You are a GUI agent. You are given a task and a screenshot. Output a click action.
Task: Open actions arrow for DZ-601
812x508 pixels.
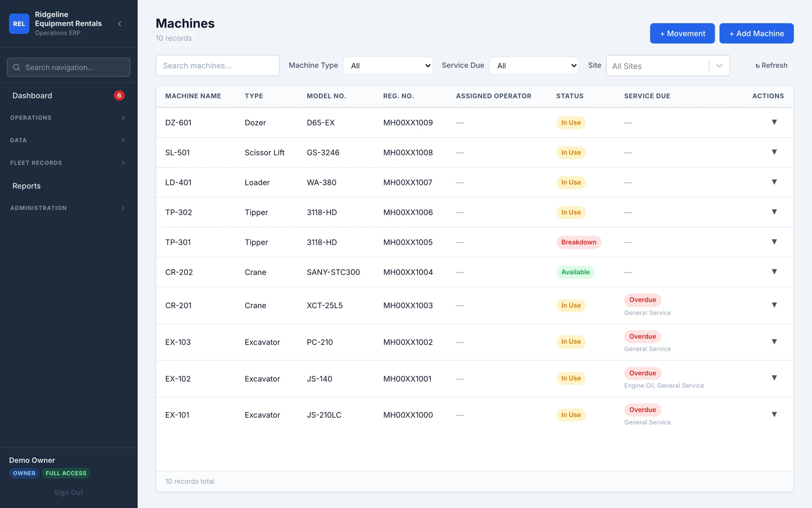click(774, 122)
